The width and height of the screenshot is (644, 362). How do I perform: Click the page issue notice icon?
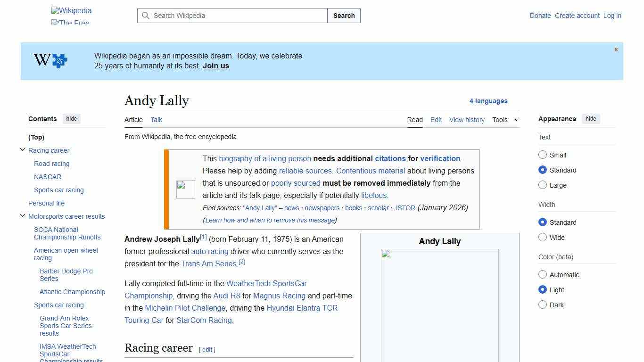(185, 189)
